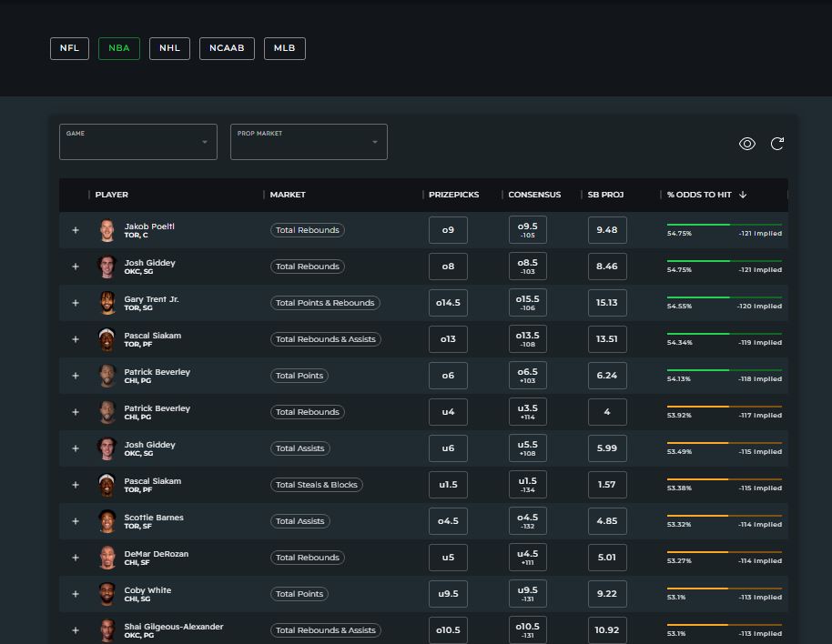Click Jakob Poeltl's Total Rebounds market tag
Viewport: 832px width, 644px height.
[x=308, y=230]
